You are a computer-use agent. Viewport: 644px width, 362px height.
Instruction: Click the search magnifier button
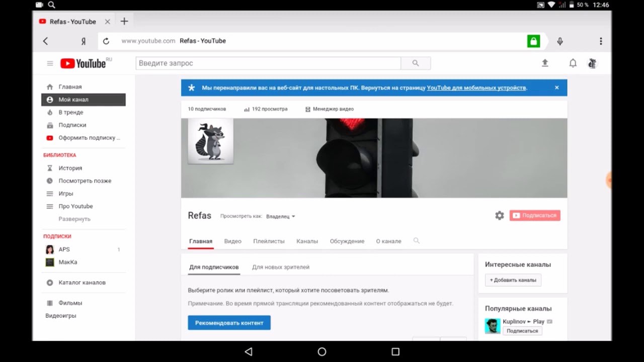point(416,63)
